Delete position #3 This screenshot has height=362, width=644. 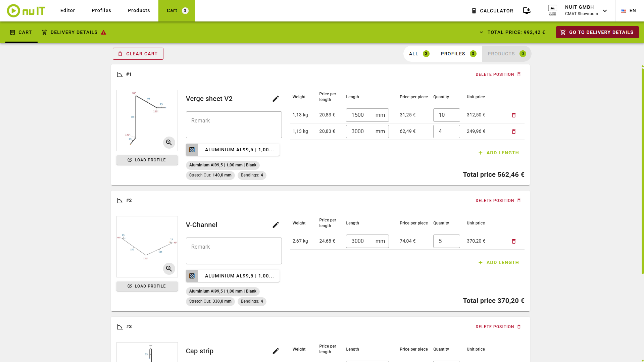pos(498,327)
